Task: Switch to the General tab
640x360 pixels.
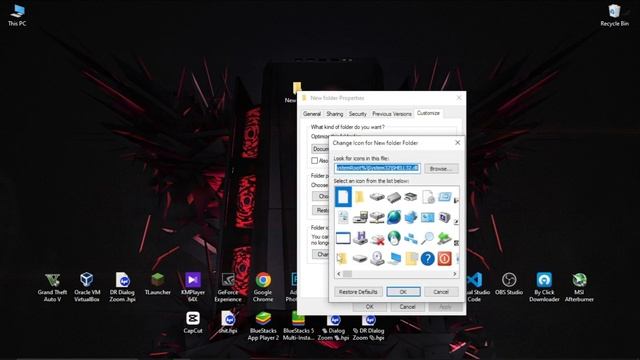Action: tap(312, 114)
